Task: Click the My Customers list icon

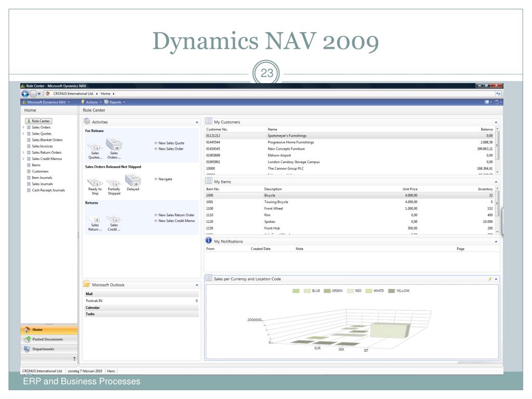Action: point(209,121)
